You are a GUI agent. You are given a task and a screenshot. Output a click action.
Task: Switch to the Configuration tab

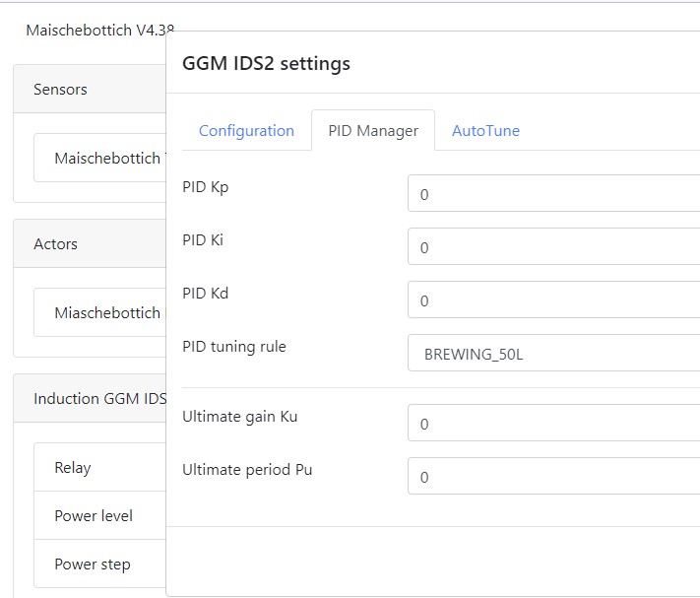(x=246, y=131)
